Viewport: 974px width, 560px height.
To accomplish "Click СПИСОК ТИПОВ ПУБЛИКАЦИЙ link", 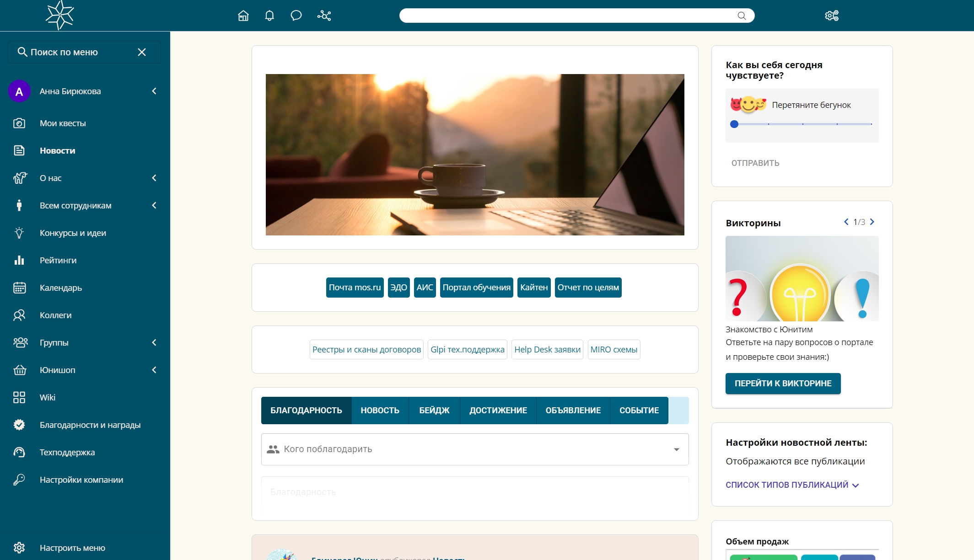I will [791, 485].
